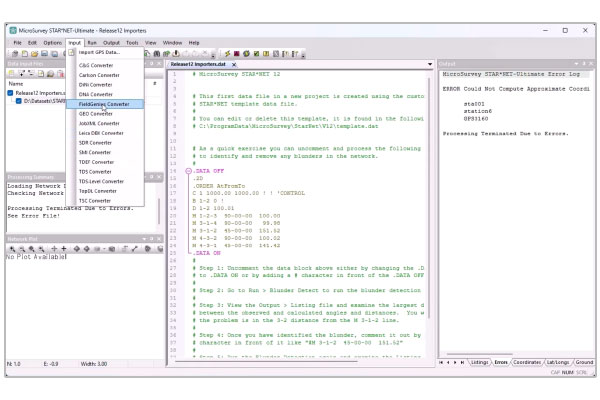The image size is (600, 400).
Task: Select Leica DBX Converter in Input menu
Action: pyautogui.click(x=105, y=133)
